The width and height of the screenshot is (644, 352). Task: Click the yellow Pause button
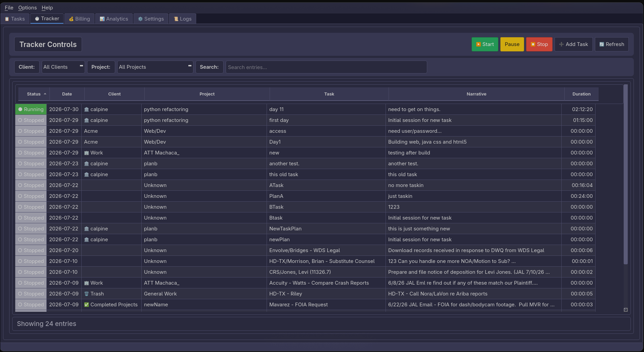(x=512, y=44)
